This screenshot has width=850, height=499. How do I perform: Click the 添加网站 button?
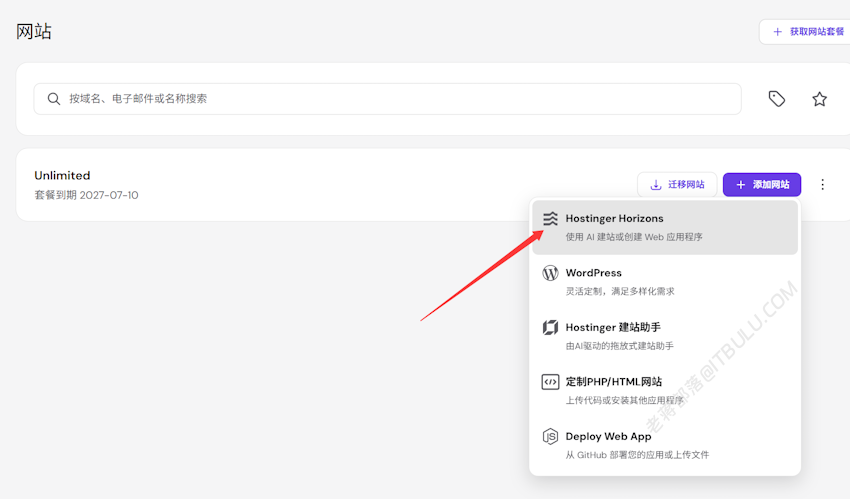pyautogui.click(x=762, y=185)
